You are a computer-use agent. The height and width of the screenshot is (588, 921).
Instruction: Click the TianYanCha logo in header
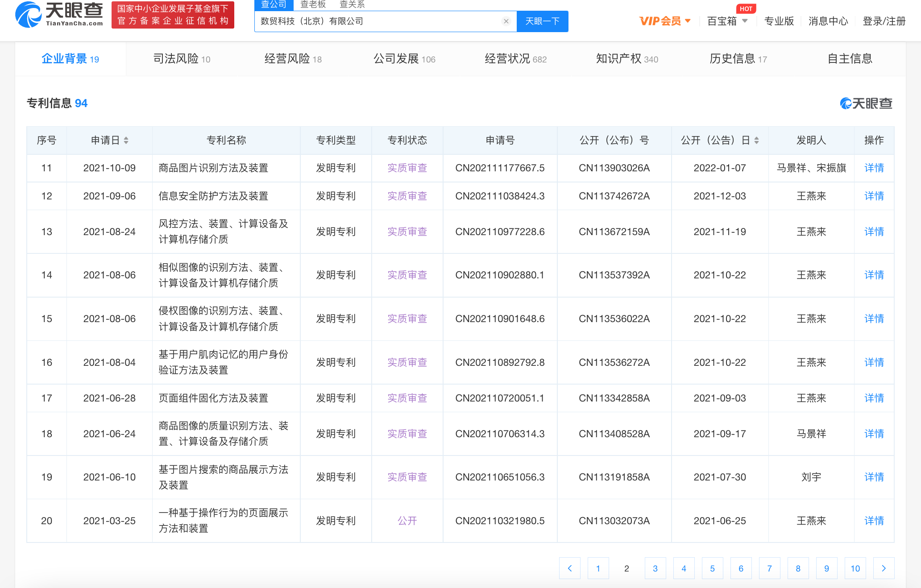[59, 15]
